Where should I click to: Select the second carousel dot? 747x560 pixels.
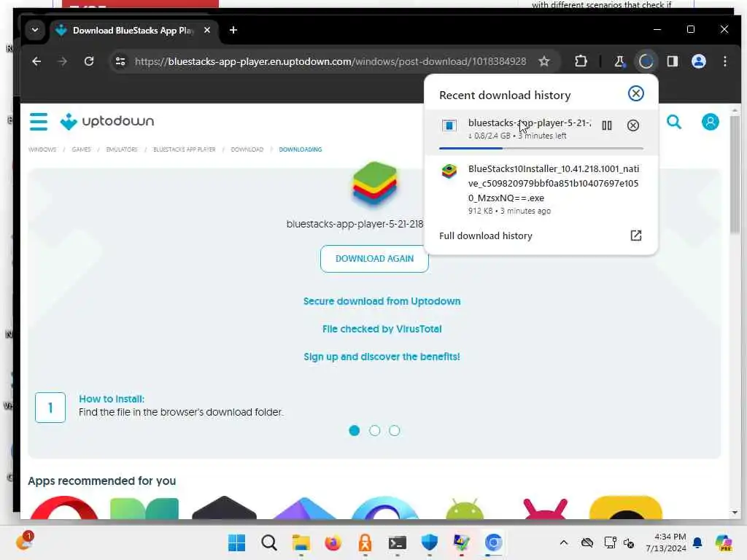point(374,430)
